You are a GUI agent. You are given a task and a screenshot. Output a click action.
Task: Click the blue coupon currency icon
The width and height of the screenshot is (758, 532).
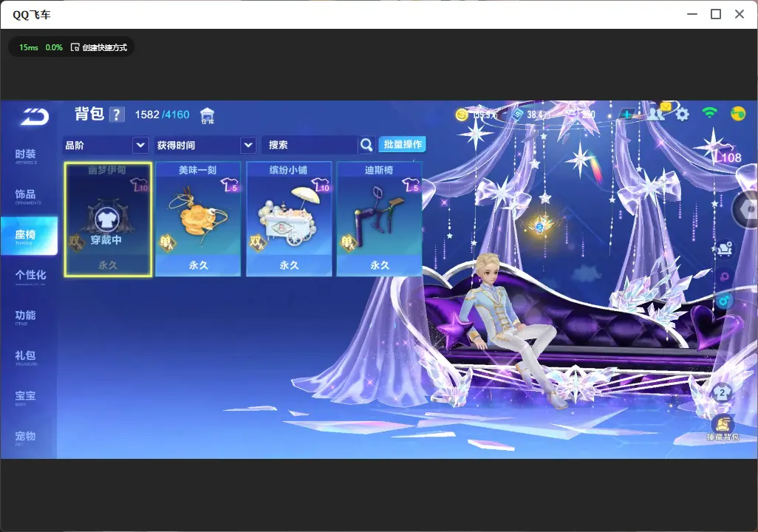coord(516,115)
